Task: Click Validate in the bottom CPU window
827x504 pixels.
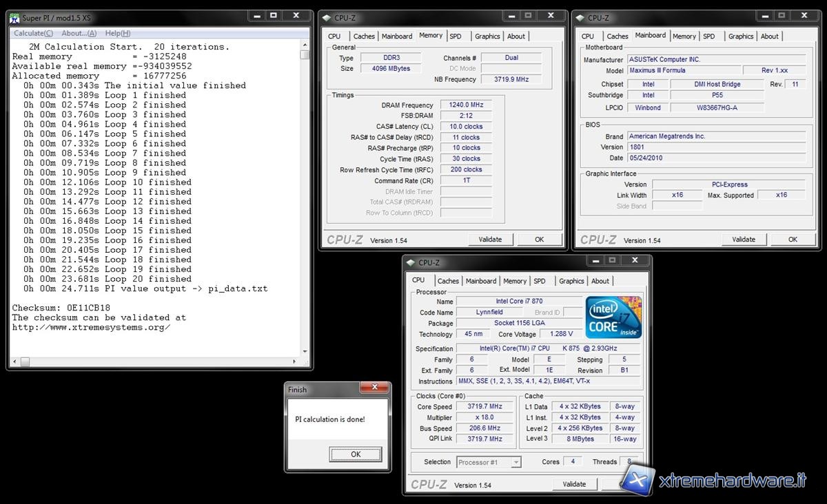Action: click(x=574, y=484)
